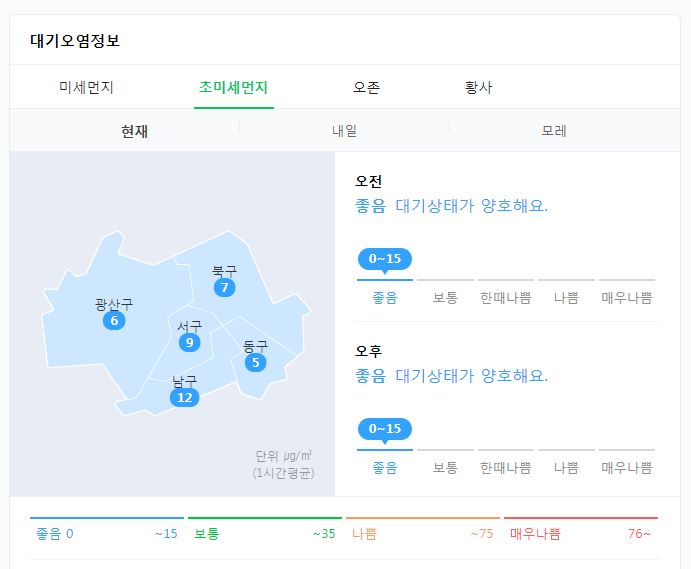Click the 북구 value badge 7
691x569 pixels.
pyautogui.click(x=224, y=287)
